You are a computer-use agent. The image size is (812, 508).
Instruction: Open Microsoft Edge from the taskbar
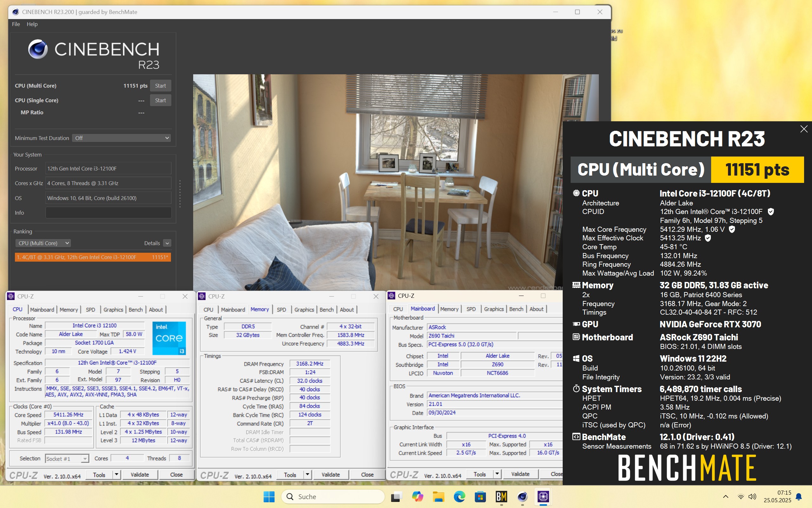point(459,497)
